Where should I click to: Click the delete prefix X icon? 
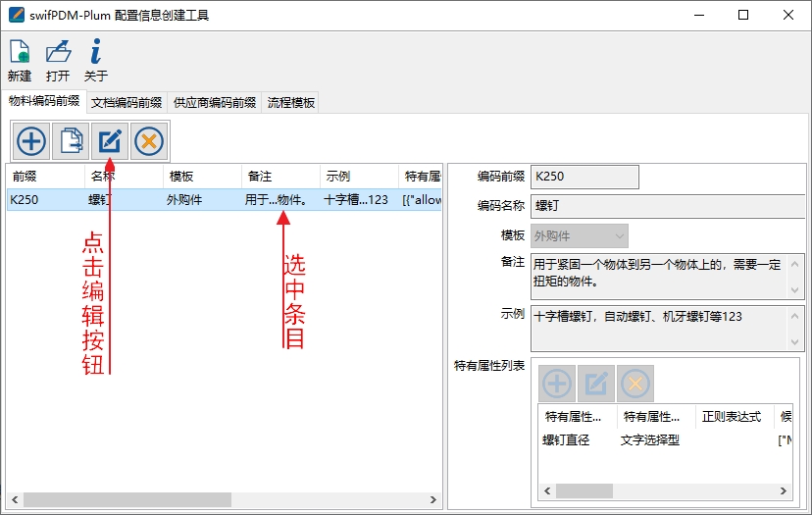pos(149,141)
